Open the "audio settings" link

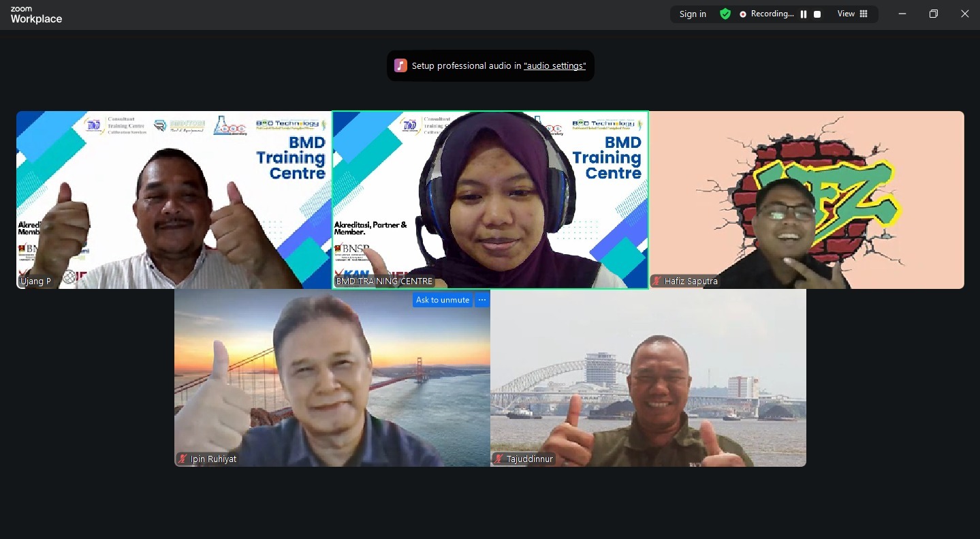554,66
